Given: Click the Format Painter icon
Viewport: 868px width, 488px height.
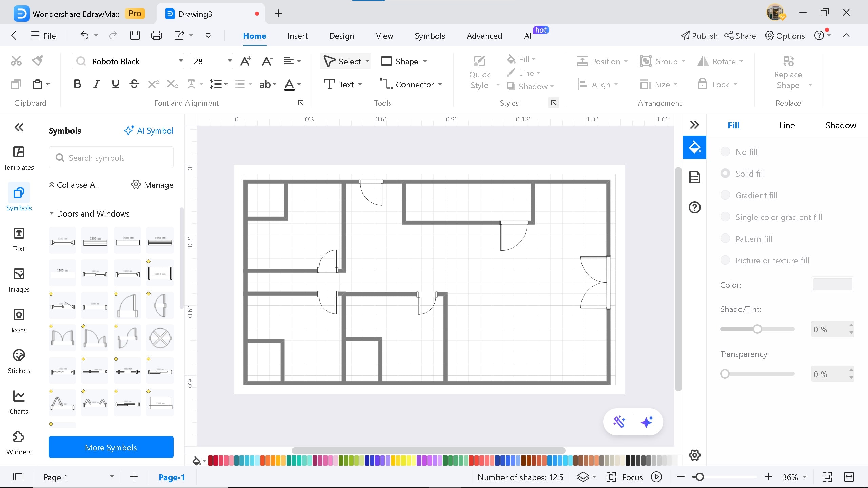Looking at the screenshot, I should tap(38, 61).
